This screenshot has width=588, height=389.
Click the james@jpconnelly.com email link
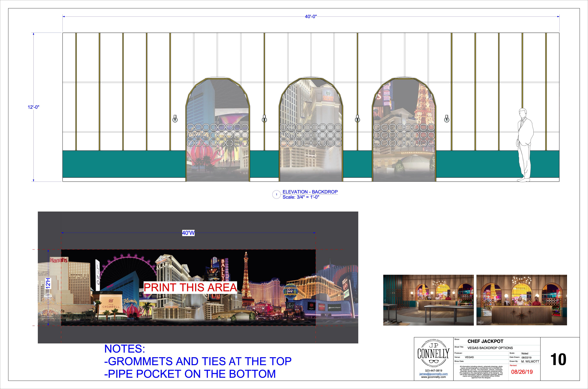tap(433, 374)
